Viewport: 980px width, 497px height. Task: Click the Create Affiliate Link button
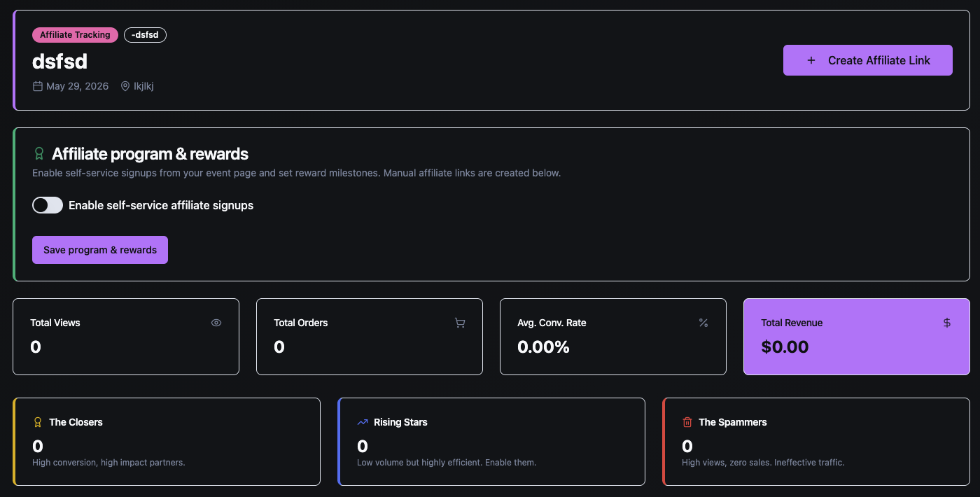(867, 60)
